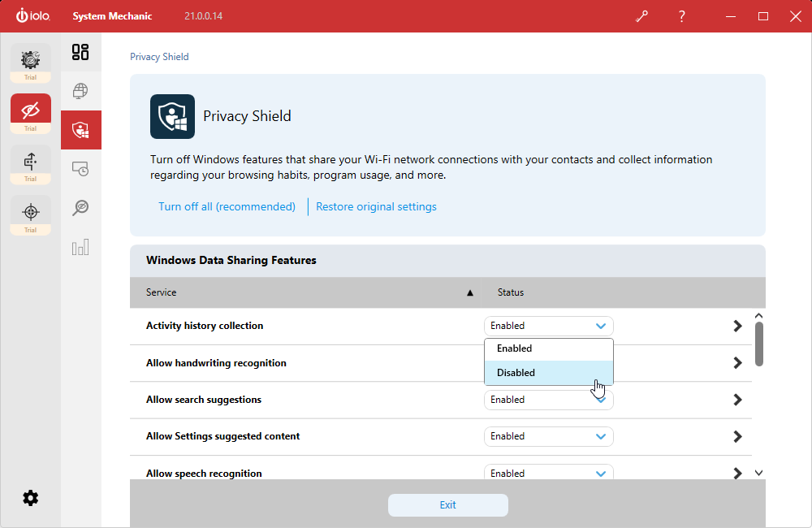
Task: Expand Allow search suggestions details arrow
Action: coord(737,400)
